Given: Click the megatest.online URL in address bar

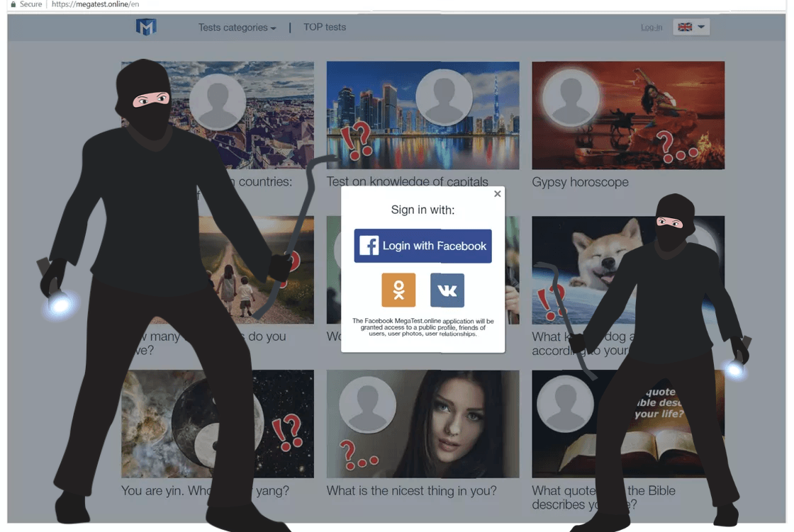Looking at the screenshot, I should pos(95,4).
